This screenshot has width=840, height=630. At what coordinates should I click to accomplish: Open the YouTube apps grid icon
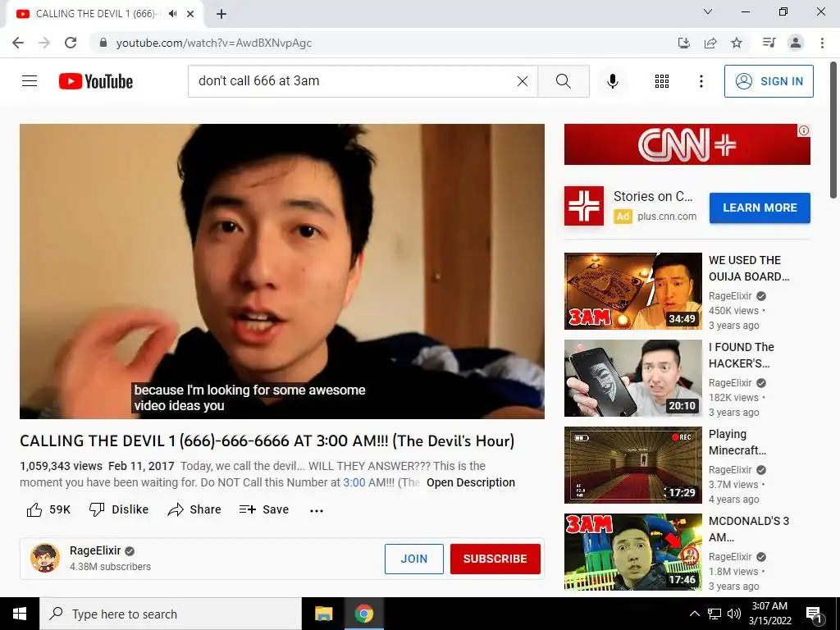pos(662,81)
